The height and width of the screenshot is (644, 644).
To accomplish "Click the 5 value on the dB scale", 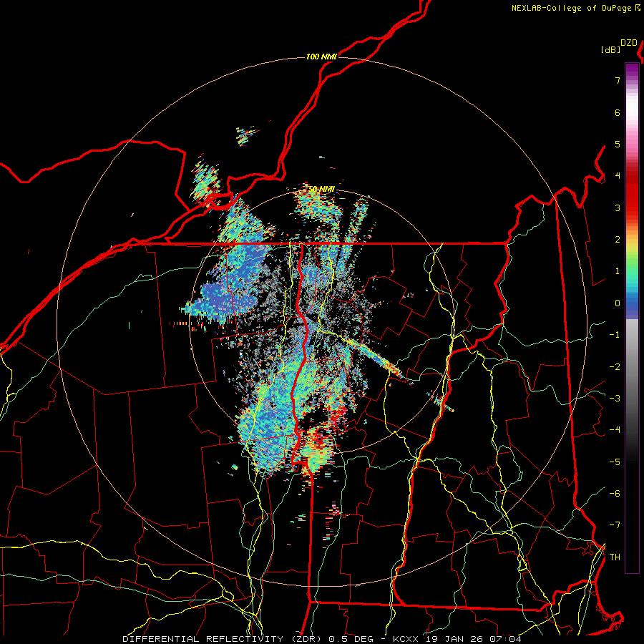I will 618,144.
